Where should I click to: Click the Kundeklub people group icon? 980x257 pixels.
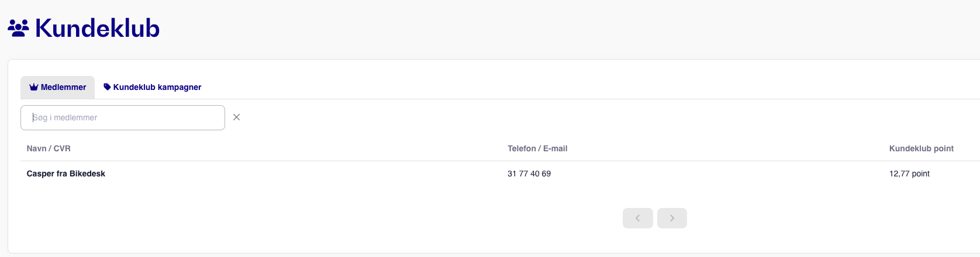(18, 28)
